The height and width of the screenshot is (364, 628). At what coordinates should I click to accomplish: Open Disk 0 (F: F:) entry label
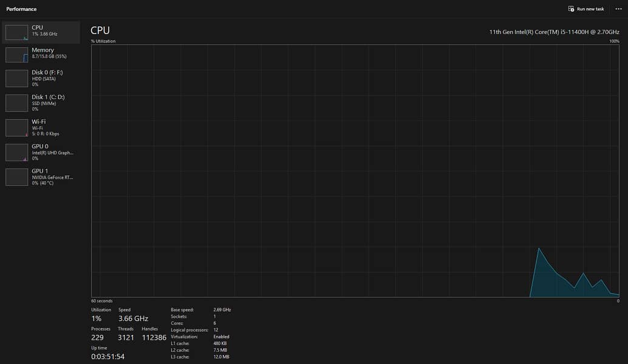click(x=47, y=72)
